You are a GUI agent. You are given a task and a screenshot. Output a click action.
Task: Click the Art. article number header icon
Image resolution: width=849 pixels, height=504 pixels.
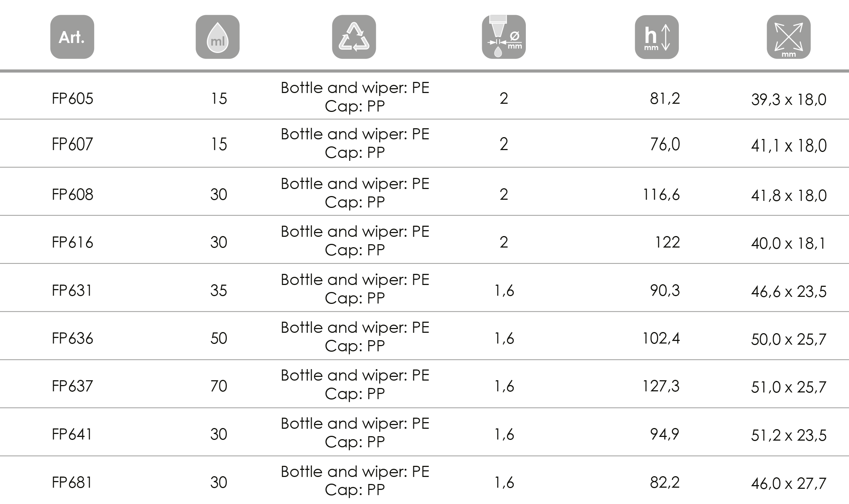pyautogui.click(x=72, y=37)
